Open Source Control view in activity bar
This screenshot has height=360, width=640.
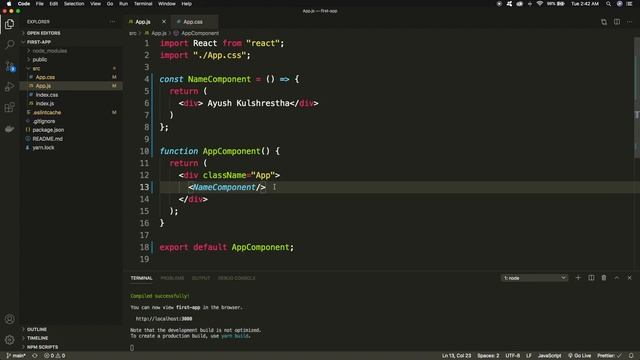tap(9, 66)
